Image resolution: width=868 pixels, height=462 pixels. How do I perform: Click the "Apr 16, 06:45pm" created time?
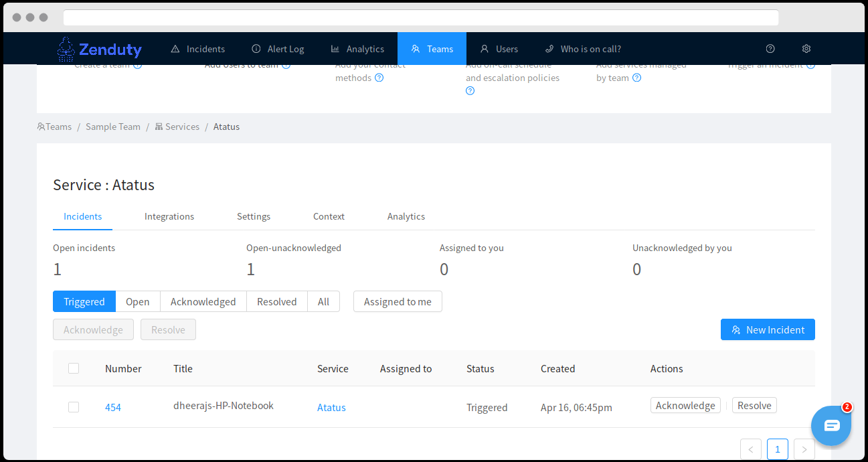click(576, 407)
